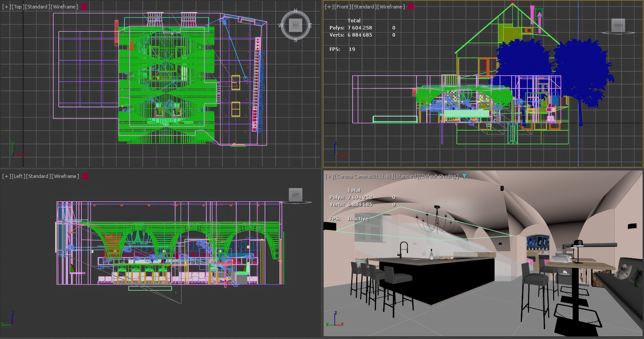
Task: Click the [Left] view label menu
Action: point(19,176)
